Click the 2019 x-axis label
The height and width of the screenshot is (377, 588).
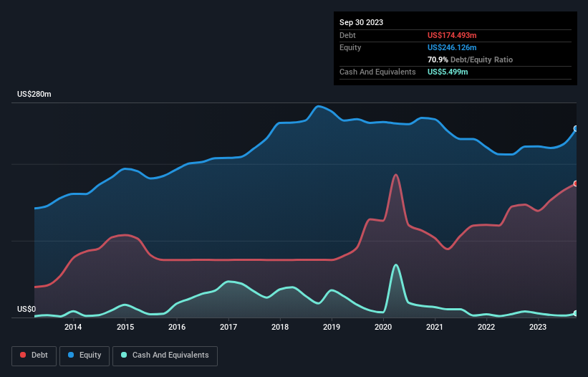[332, 327]
